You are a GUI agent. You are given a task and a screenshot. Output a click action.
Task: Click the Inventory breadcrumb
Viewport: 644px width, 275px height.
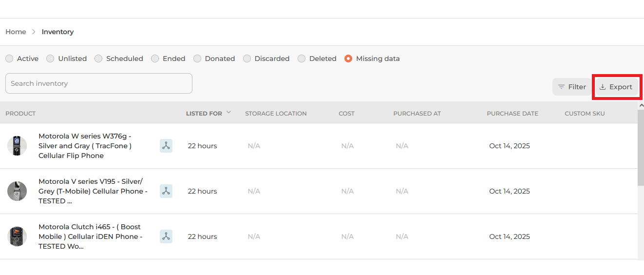(57, 32)
